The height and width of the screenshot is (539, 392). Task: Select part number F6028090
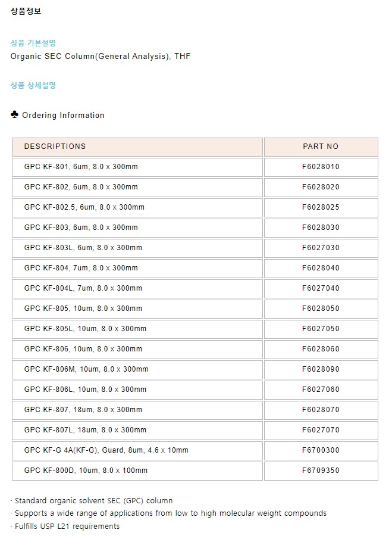321,369
